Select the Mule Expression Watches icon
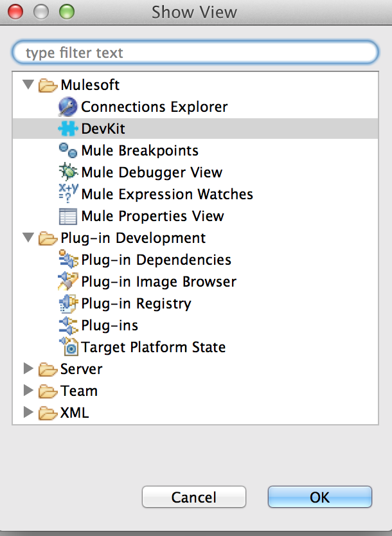Viewport: 392px width, 536px height. click(69, 194)
